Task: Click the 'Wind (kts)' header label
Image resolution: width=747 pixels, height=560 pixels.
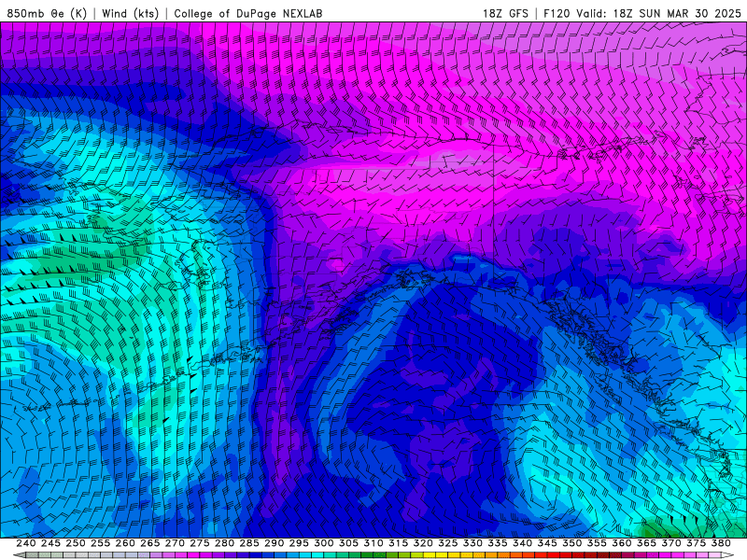Action: point(130,13)
